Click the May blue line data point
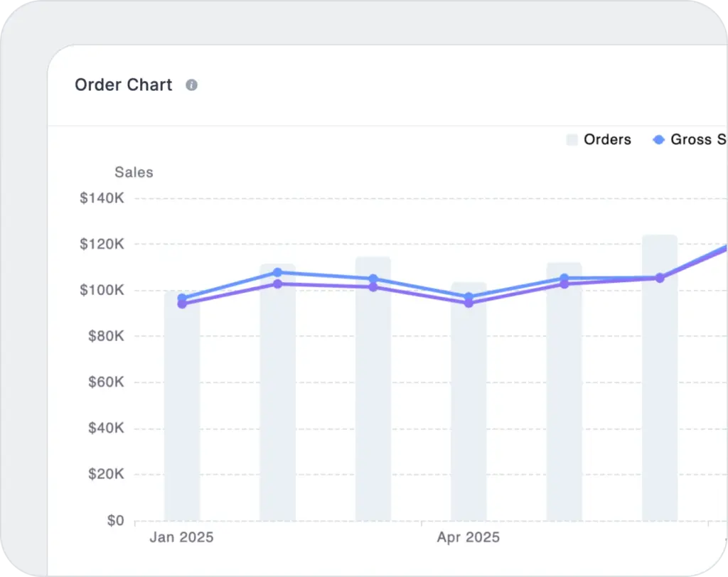The height and width of the screenshot is (577, 728). pos(564,278)
